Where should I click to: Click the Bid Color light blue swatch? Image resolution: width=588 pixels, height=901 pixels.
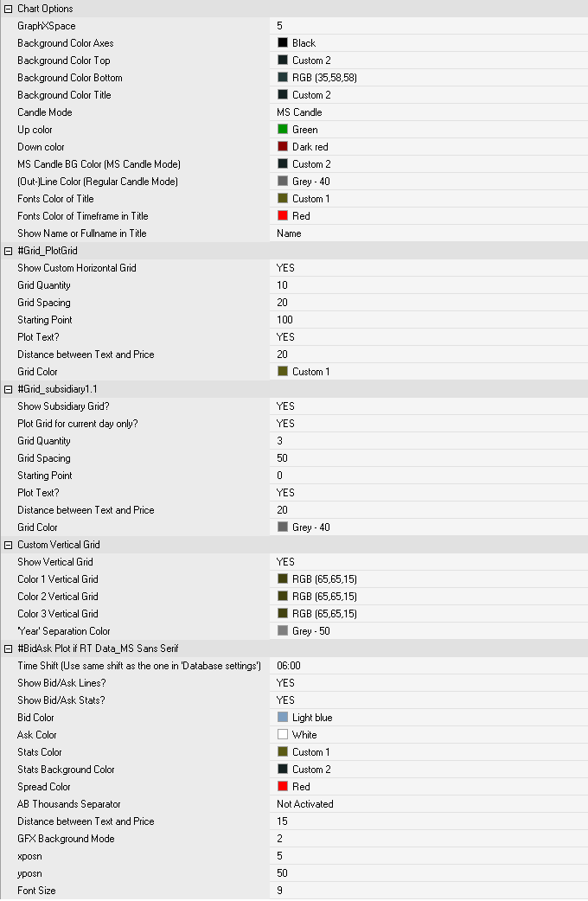coord(283,717)
